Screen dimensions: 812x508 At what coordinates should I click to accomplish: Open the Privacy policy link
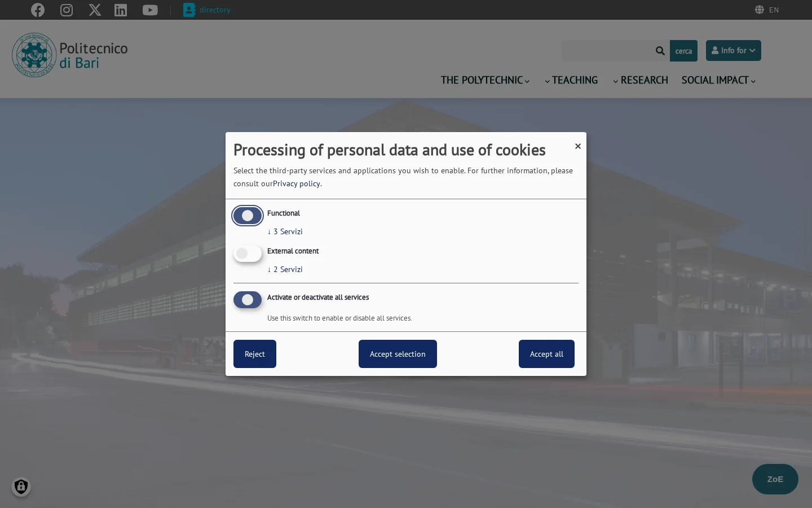click(x=297, y=183)
